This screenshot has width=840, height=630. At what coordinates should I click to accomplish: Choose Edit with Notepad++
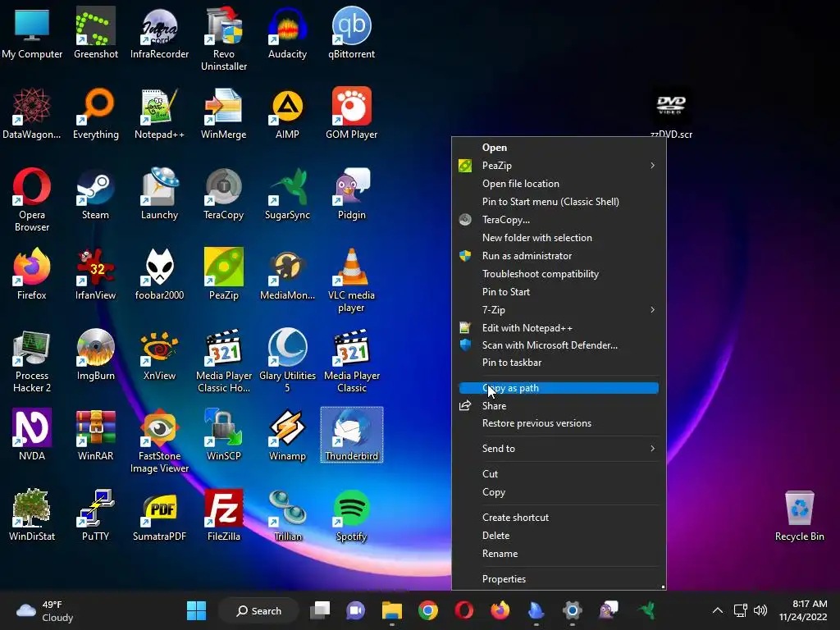click(559, 328)
